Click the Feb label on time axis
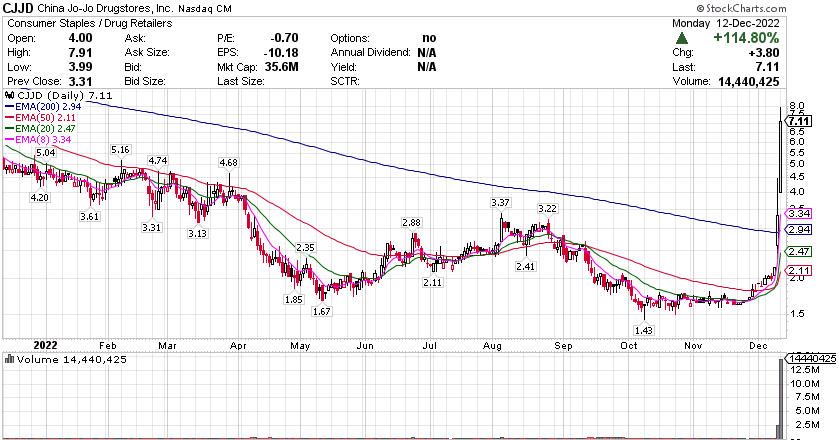Viewport: 839px width, 440px height. [108, 346]
